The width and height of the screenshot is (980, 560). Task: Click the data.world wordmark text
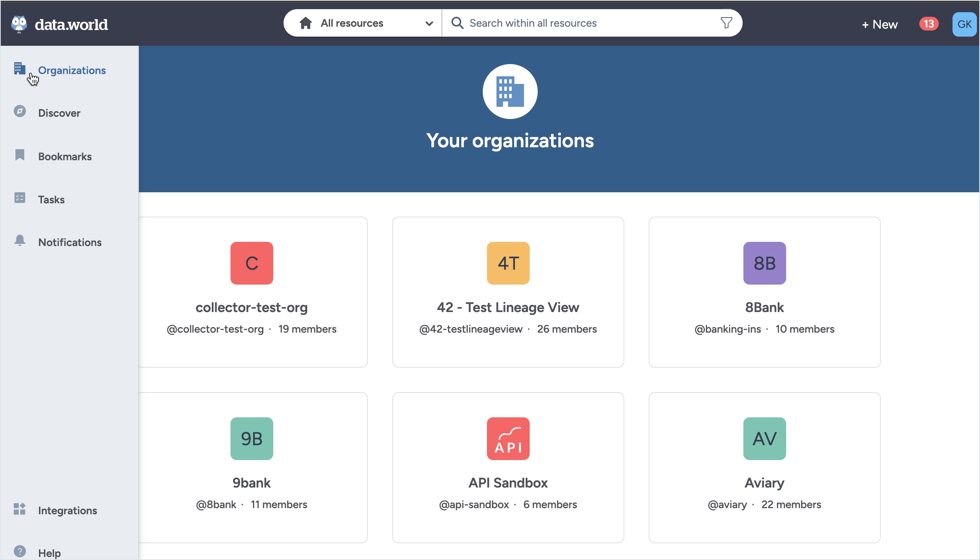(71, 25)
